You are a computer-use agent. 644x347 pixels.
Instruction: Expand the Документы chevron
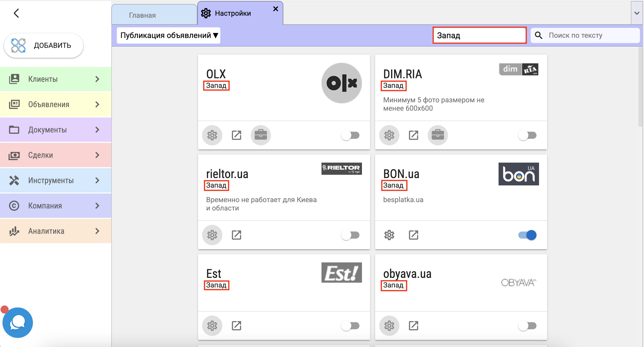[97, 130]
